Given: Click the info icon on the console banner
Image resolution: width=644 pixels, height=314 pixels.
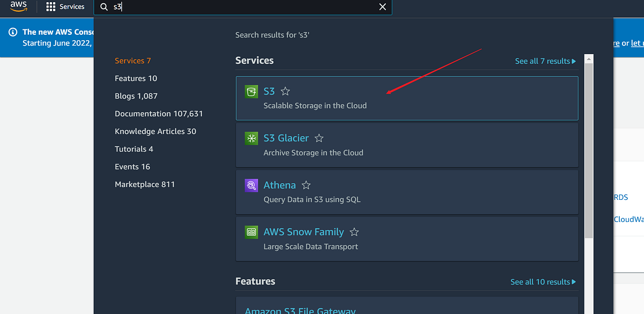Looking at the screenshot, I should 12,32.
